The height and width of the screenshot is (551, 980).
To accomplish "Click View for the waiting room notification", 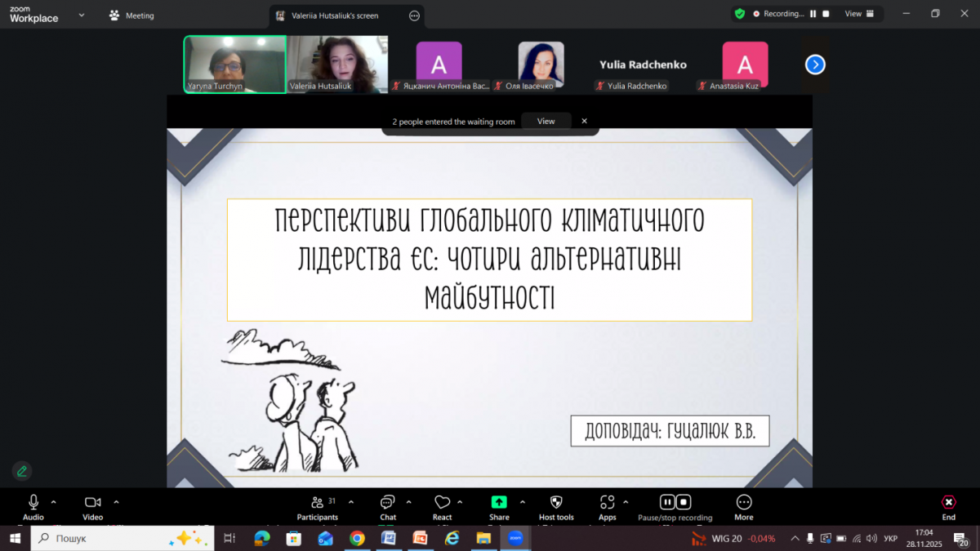I will (x=546, y=120).
